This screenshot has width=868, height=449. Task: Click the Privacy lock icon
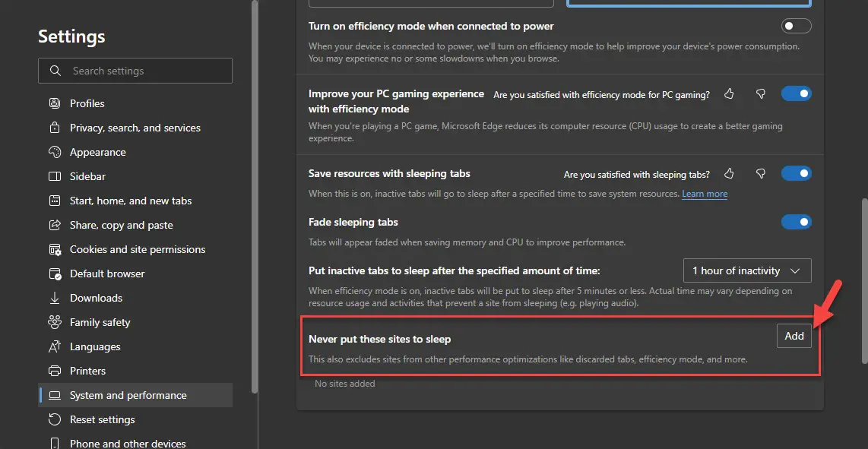coord(54,128)
